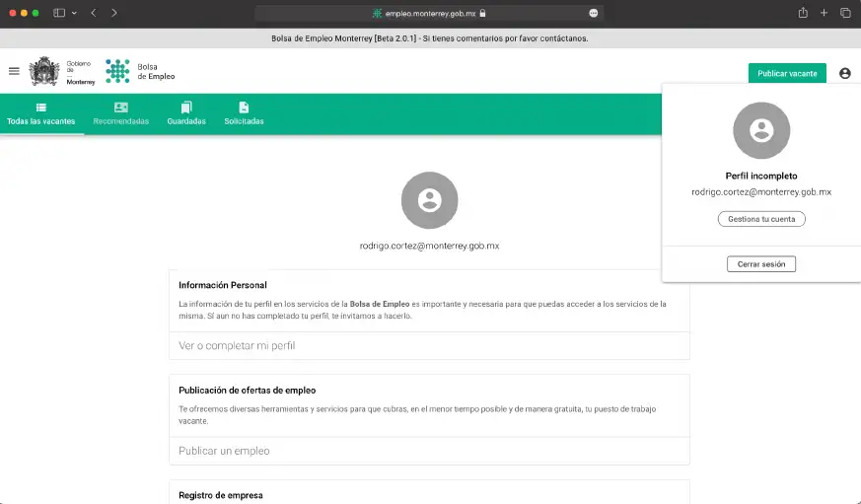The image size is (861, 504).
Task: Switch to the Recomendadas tab
Action: pyautogui.click(x=120, y=114)
